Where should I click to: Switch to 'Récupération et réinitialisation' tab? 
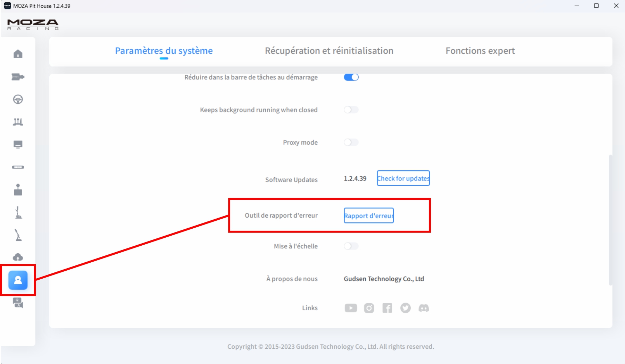(x=329, y=51)
